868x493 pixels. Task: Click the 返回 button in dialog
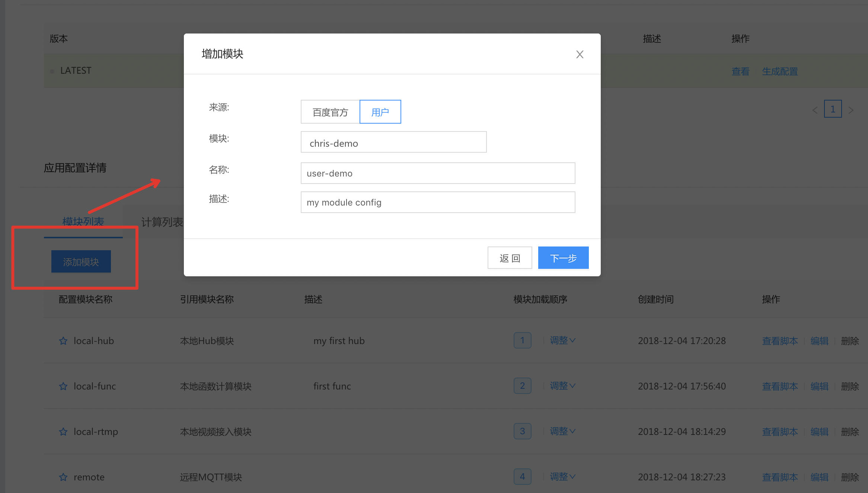tap(510, 258)
